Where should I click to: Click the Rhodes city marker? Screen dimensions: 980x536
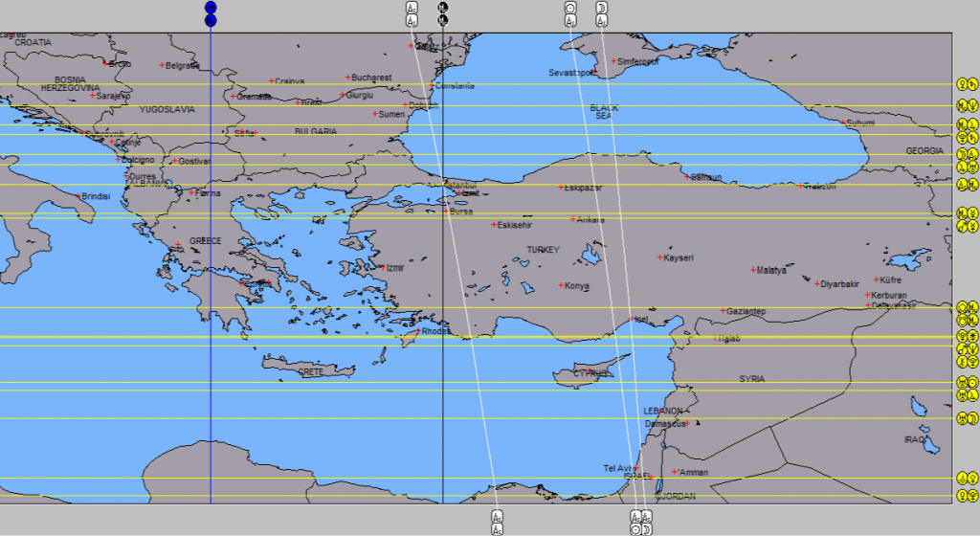pos(418,330)
